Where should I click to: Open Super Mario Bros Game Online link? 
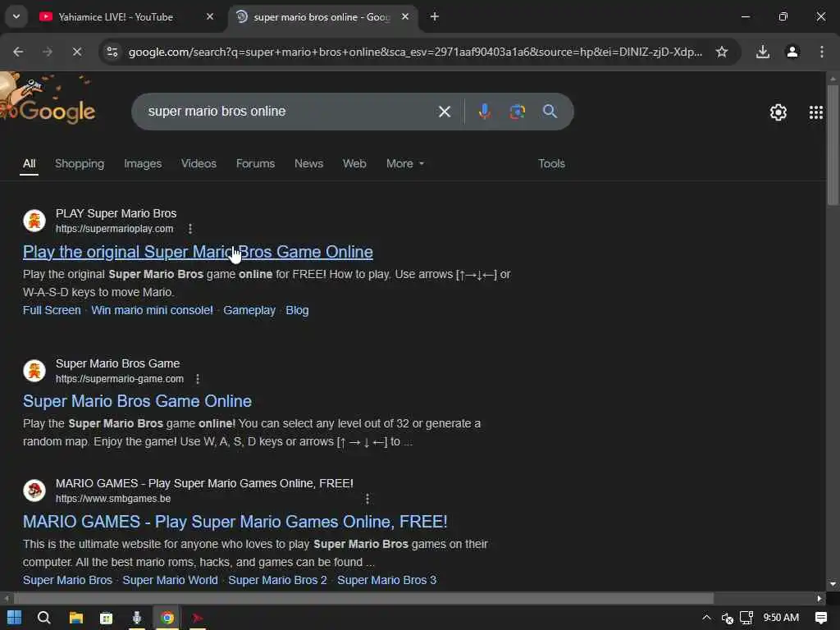pyautogui.click(x=137, y=401)
